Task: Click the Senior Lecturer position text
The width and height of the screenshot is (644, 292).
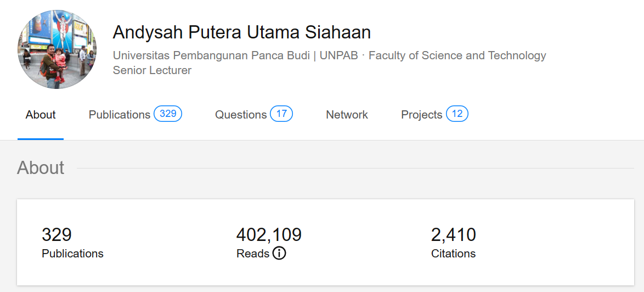Action: point(152,70)
